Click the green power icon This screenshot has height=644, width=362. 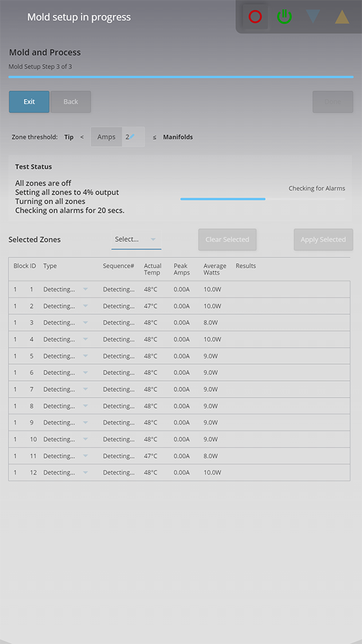click(x=284, y=17)
